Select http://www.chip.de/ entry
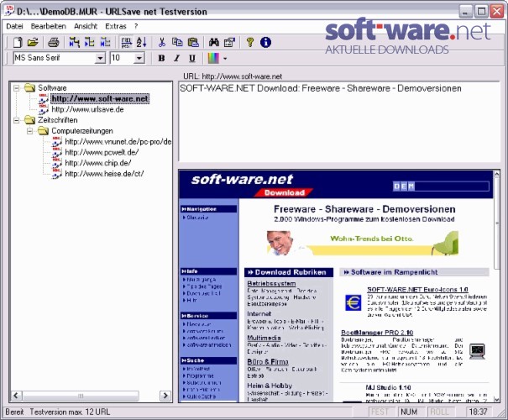Viewport: 508px width, 420px height. coord(98,163)
